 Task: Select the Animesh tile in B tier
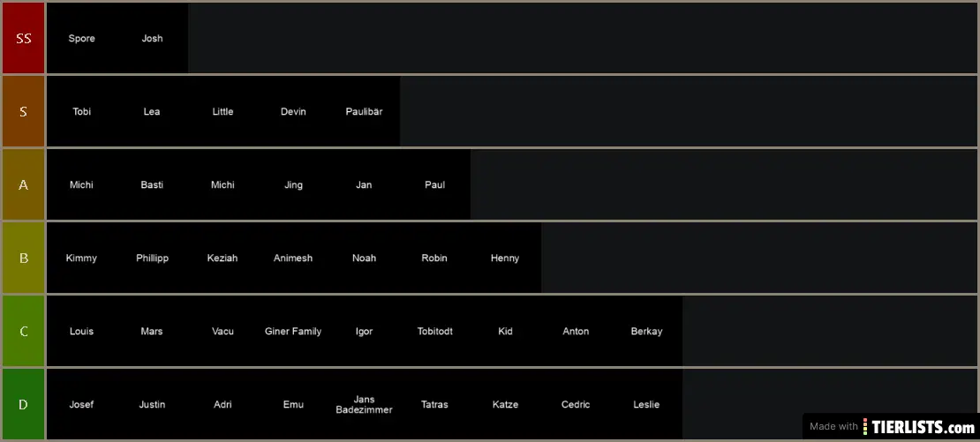point(294,258)
